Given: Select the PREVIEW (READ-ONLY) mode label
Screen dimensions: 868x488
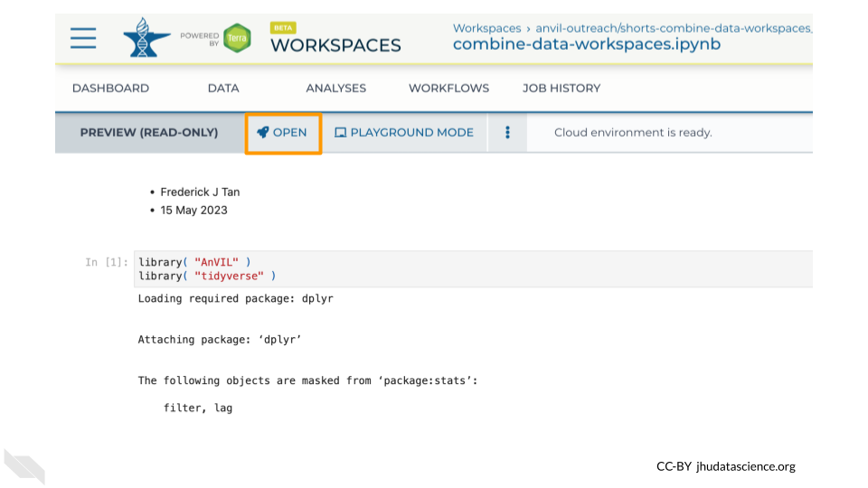Looking at the screenshot, I should pos(149,133).
